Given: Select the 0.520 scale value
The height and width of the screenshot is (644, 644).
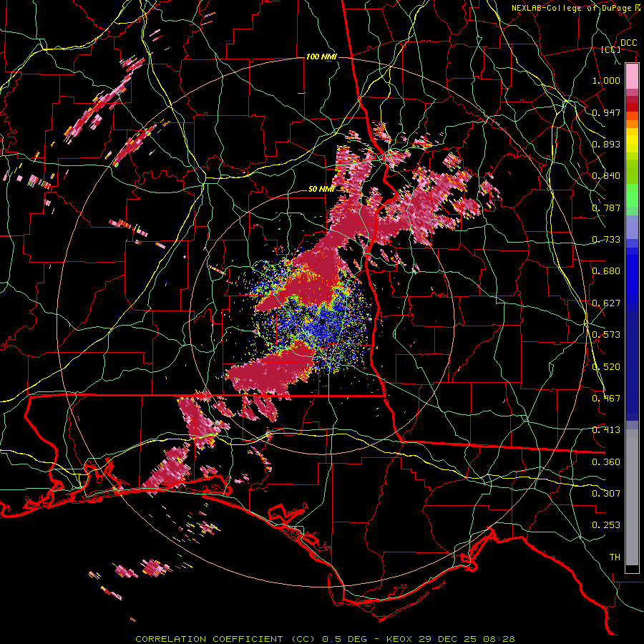Looking at the screenshot, I should tap(606, 367).
